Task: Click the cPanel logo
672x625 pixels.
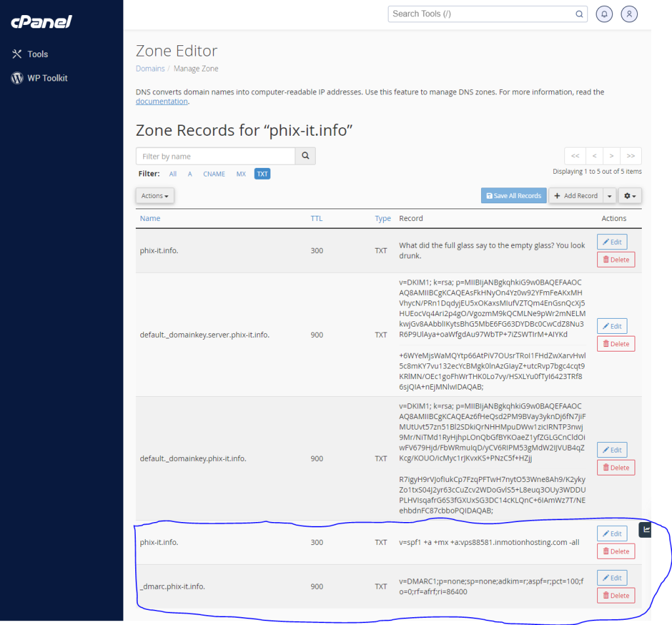Action: tap(41, 22)
